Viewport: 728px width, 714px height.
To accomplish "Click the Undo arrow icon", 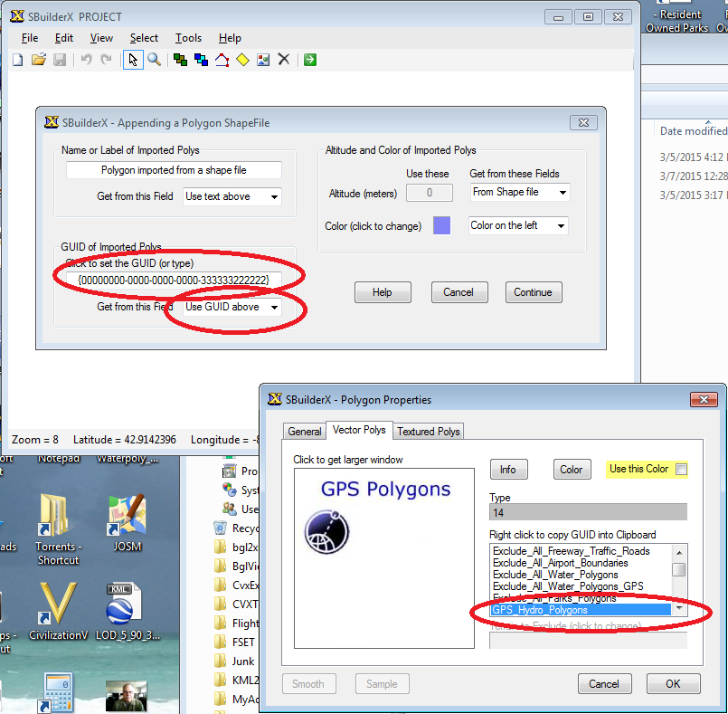I will pos(86,60).
